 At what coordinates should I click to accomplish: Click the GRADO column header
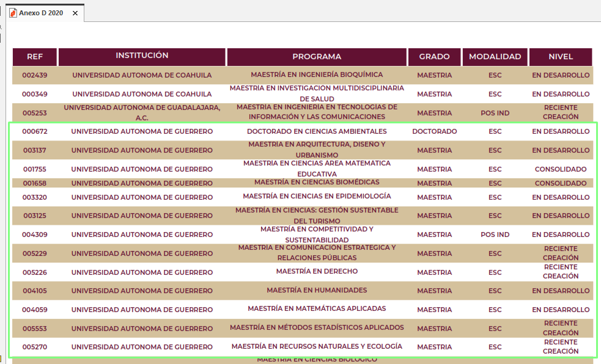[434, 57]
